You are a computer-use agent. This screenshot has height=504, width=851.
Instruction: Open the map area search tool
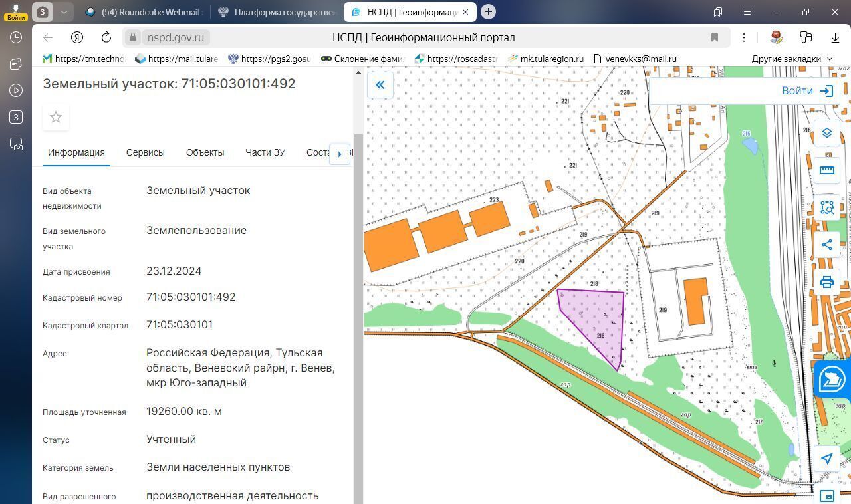(827, 207)
